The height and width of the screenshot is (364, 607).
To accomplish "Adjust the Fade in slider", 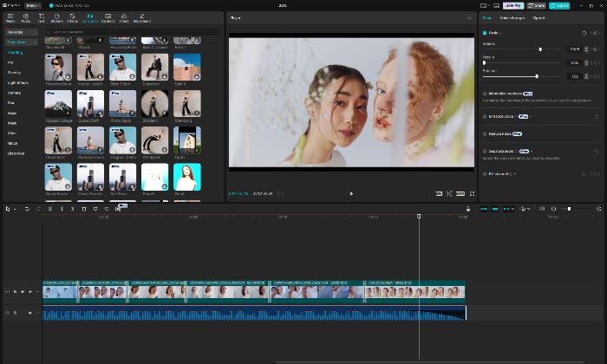I will [484, 62].
